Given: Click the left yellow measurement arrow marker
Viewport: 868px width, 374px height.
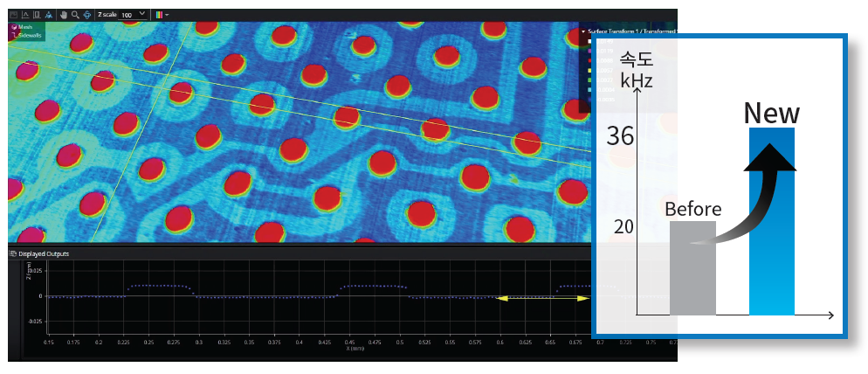Looking at the screenshot, I should tap(502, 299).
